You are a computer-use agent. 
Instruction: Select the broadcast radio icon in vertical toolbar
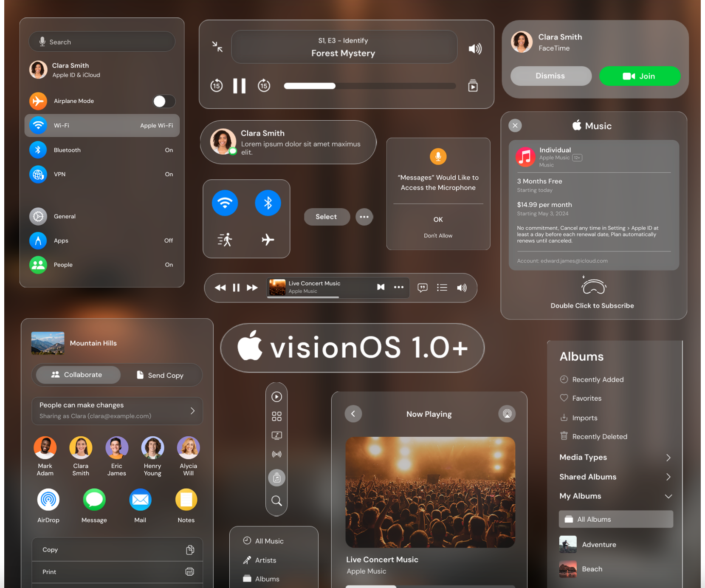coord(276,454)
